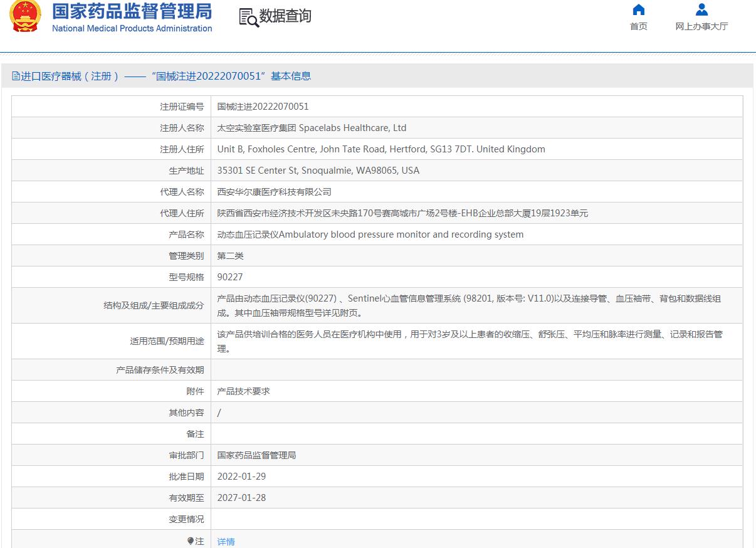The image size is (756, 548).
Task: Click the national emblem logo
Action: tap(25, 16)
